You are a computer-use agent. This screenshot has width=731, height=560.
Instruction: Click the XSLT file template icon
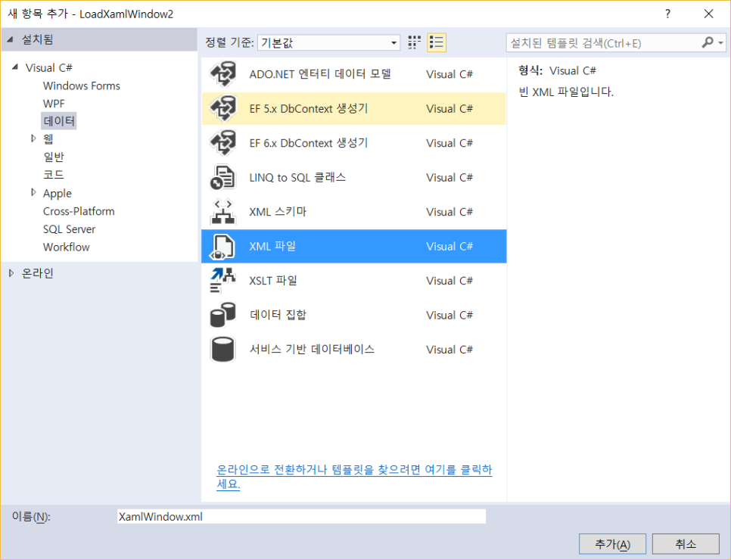[222, 281]
